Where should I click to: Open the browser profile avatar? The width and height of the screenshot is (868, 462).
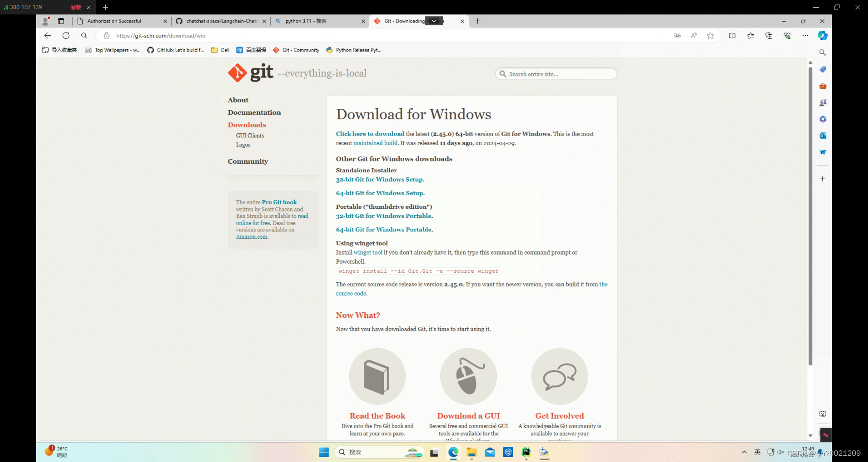(x=46, y=21)
